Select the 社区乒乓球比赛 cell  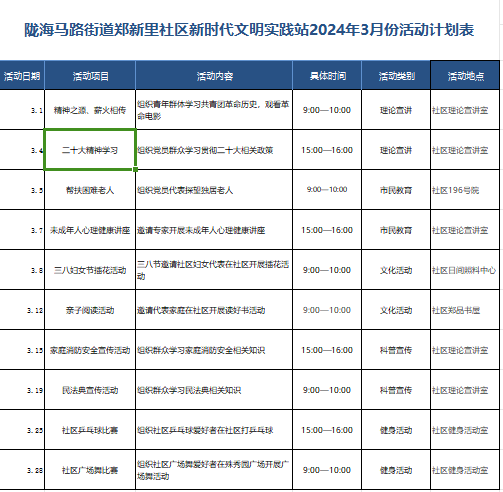click(x=90, y=430)
